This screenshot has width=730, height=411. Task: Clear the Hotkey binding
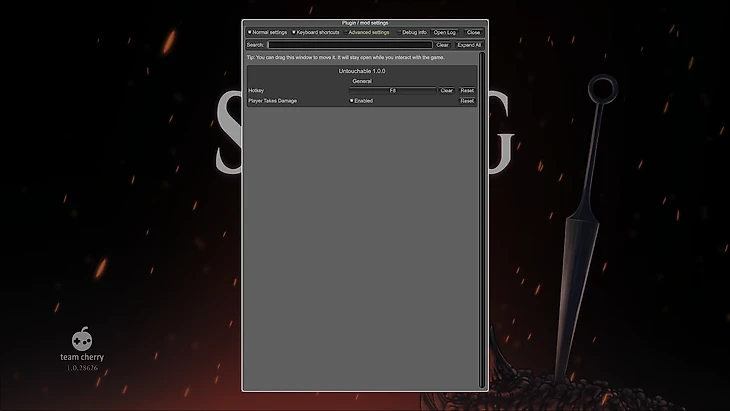click(446, 91)
